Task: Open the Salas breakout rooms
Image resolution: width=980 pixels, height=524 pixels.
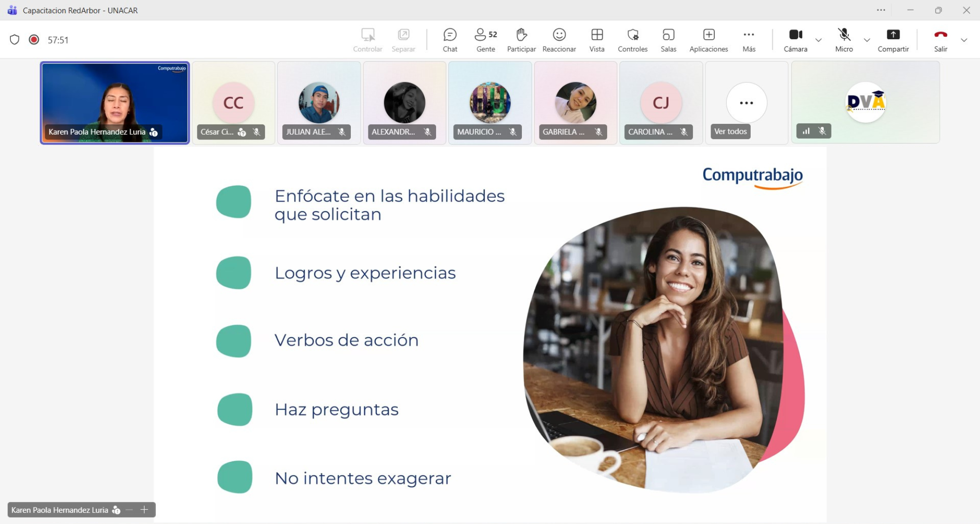Action: [x=668, y=40]
